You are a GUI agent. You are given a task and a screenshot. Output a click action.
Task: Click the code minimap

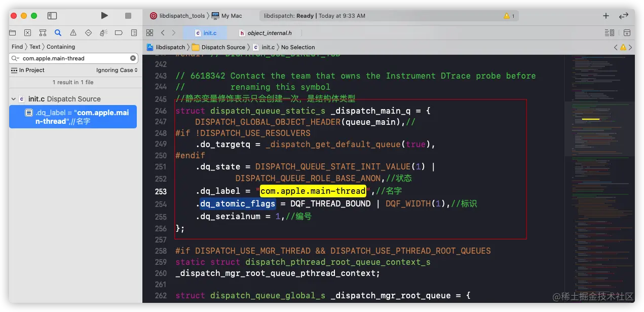pyautogui.click(x=599, y=179)
